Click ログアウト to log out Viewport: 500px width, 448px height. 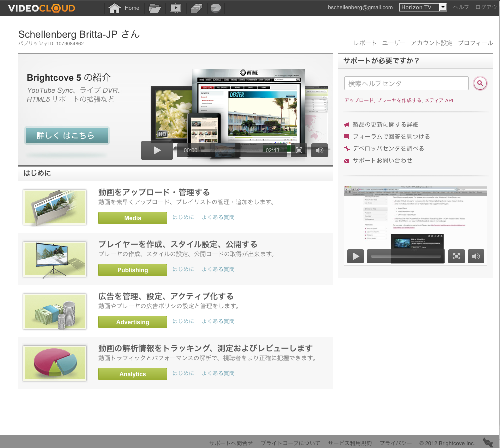click(487, 7)
